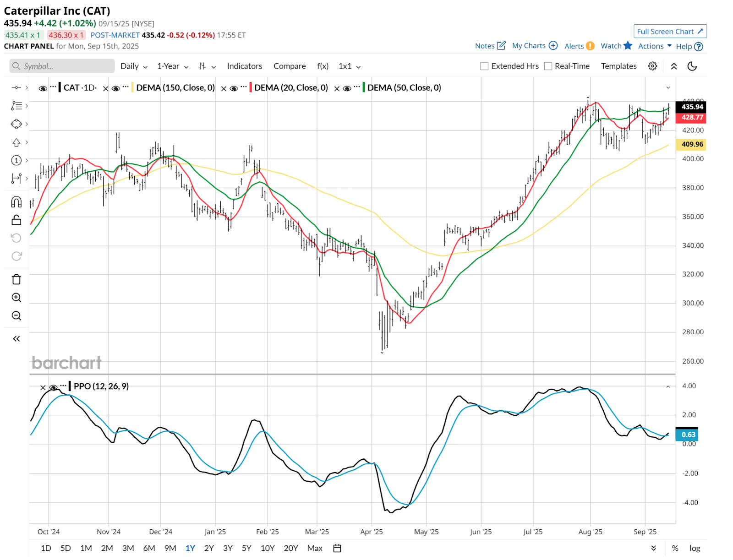Enable the Real-Time checkbox

(x=548, y=66)
